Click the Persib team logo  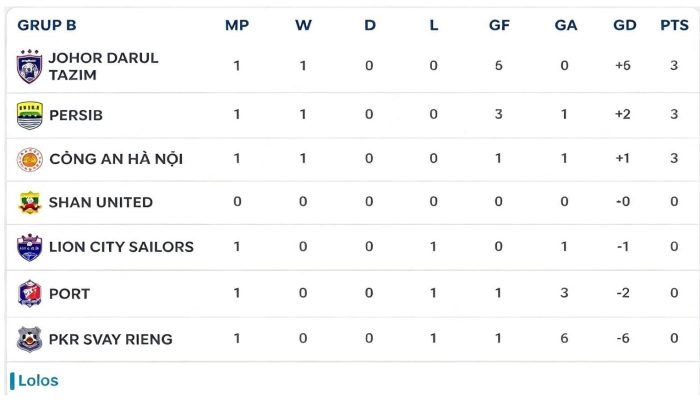coord(29,115)
